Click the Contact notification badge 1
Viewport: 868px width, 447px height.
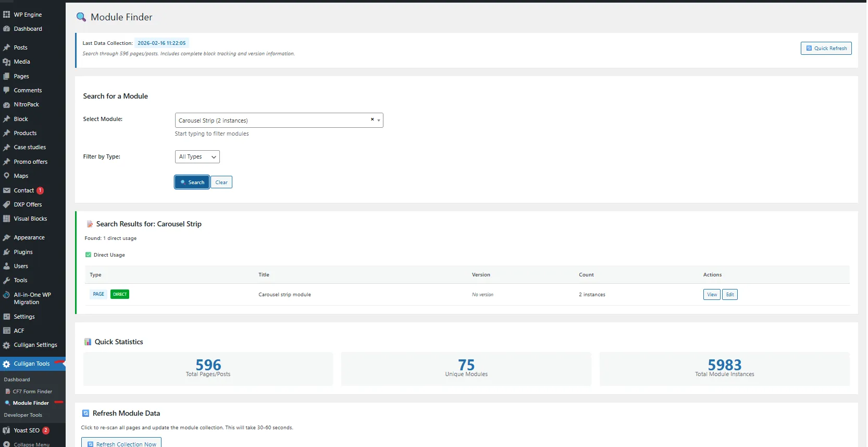pyautogui.click(x=40, y=190)
